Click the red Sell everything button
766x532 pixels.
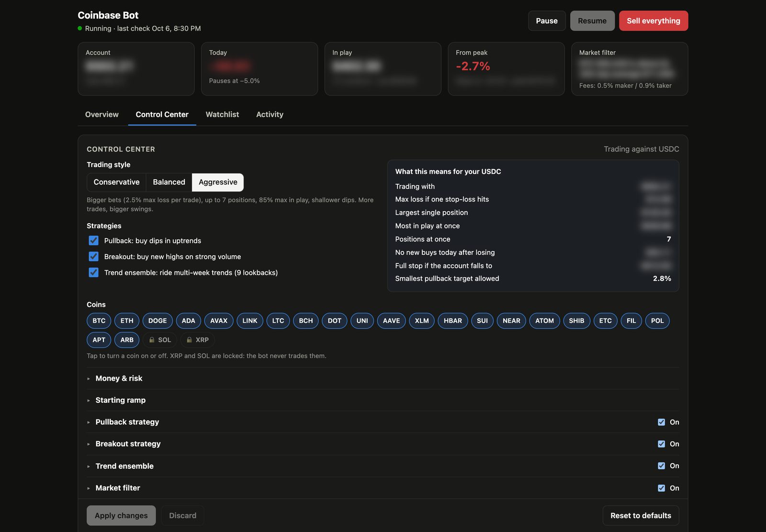(653, 21)
